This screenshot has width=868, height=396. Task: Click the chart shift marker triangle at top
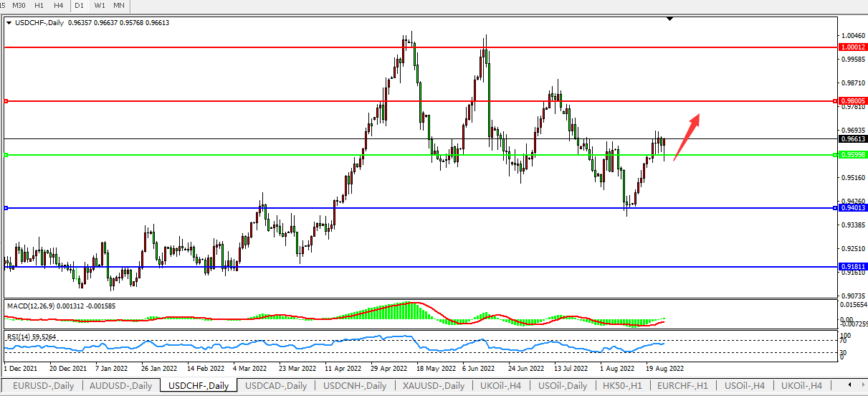tap(669, 19)
